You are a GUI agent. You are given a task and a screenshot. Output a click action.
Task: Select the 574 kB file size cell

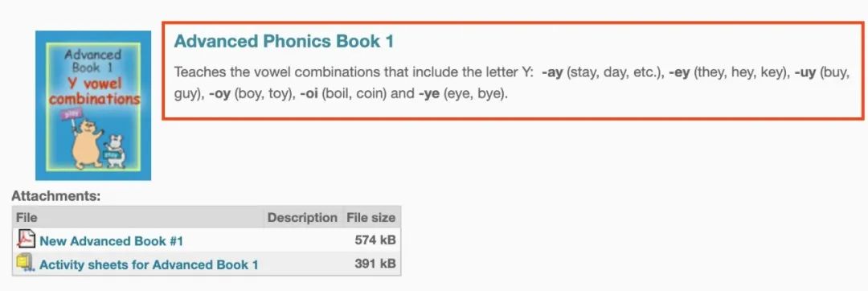click(375, 240)
